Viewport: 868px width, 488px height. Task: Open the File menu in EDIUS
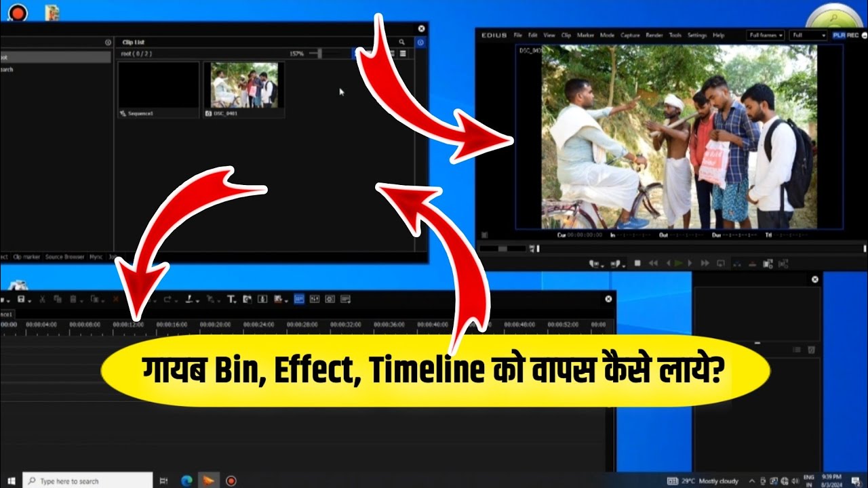(x=517, y=35)
